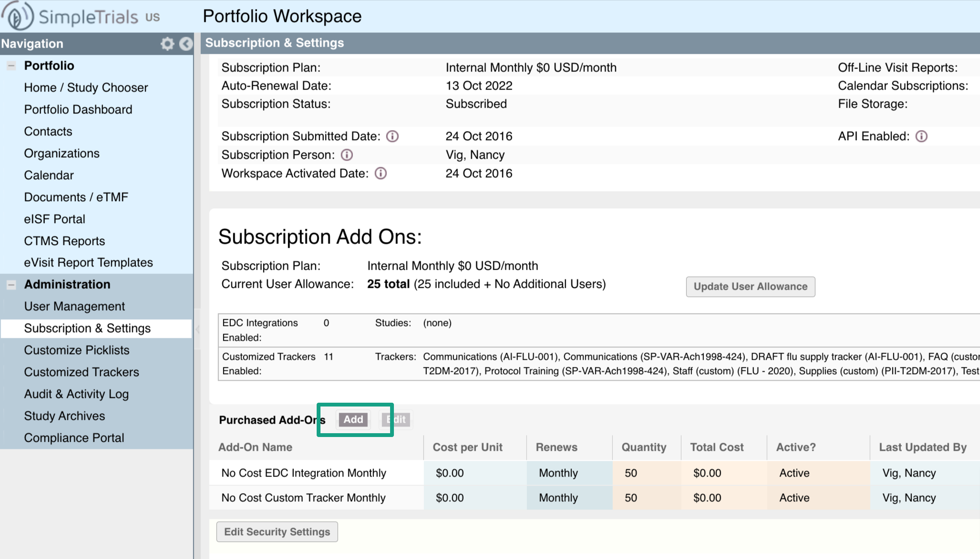The width and height of the screenshot is (980, 559).
Task: Collapse the Navigation panel with the arrow icon
Action: point(186,44)
